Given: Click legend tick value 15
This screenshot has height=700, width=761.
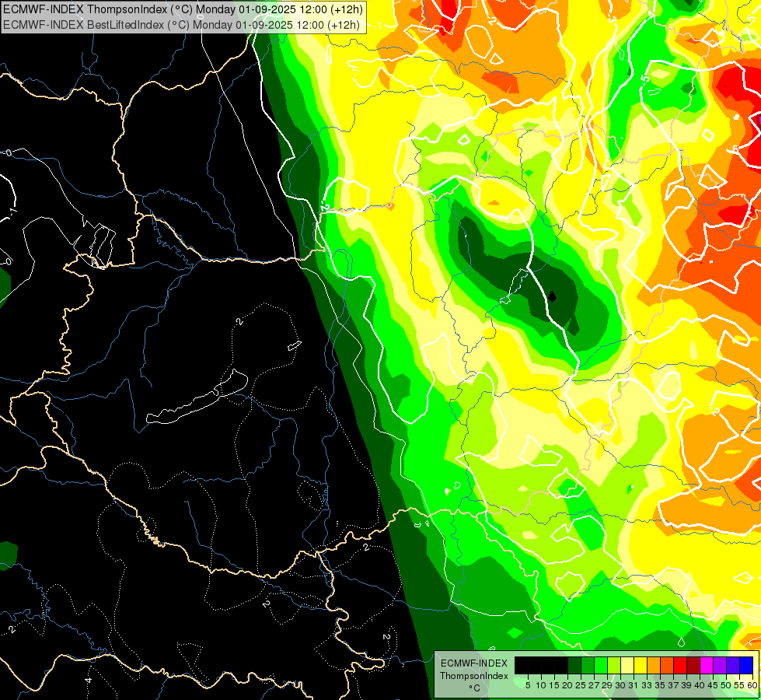Looking at the screenshot, I should (554, 685).
